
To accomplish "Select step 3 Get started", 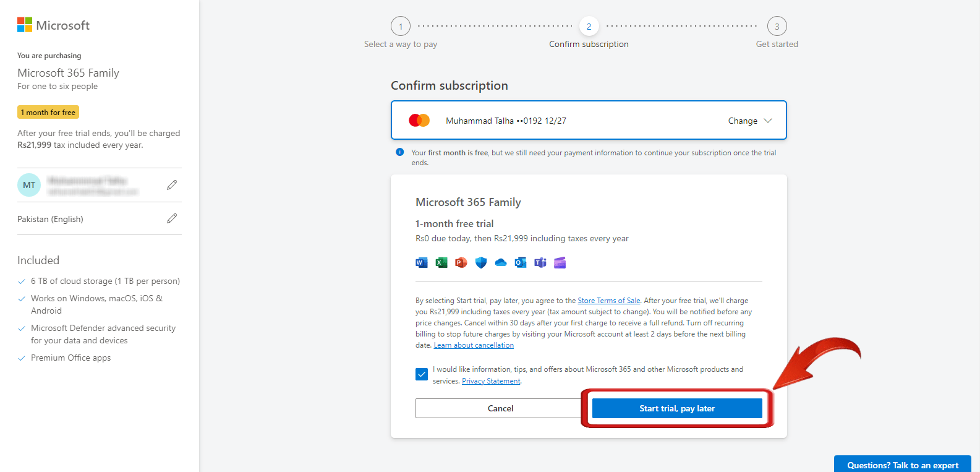I will pyautogui.click(x=777, y=27).
